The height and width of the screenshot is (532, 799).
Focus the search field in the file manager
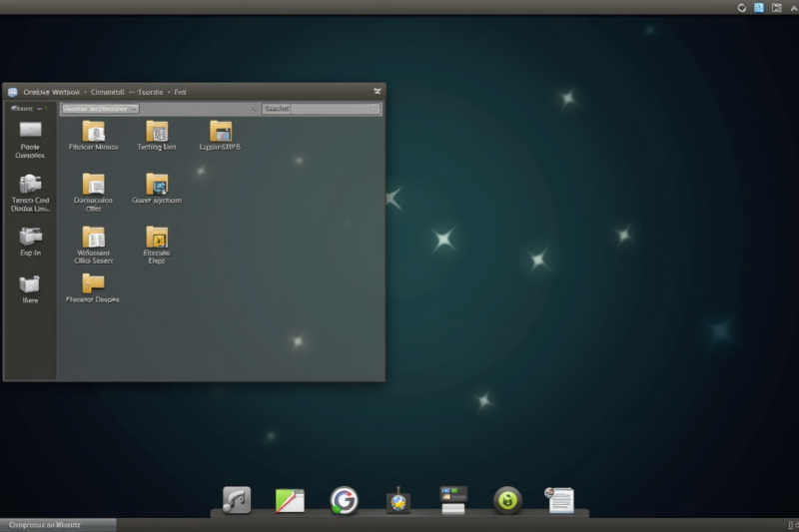pos(322,109)
